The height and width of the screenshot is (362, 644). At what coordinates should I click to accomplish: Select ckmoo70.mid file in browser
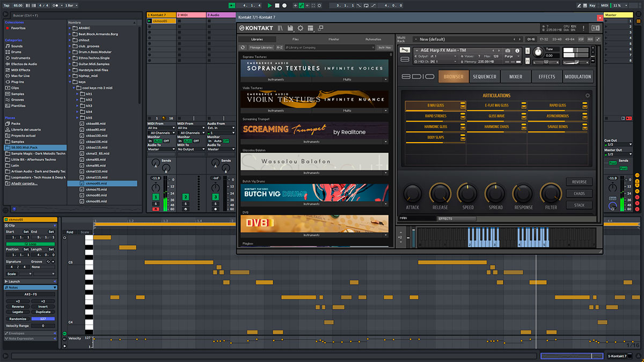coord(96,189)
